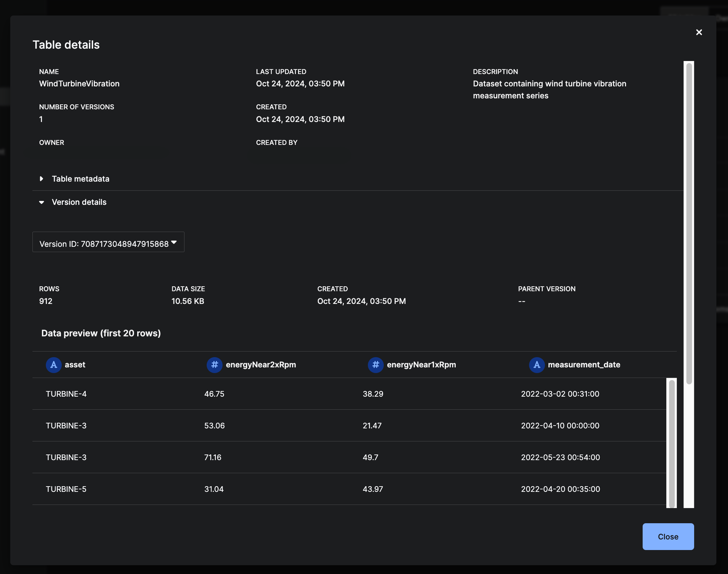The image size is (728, 574).
Task: Click the TURBINE-5 asset cell
Action: point(66,489)
